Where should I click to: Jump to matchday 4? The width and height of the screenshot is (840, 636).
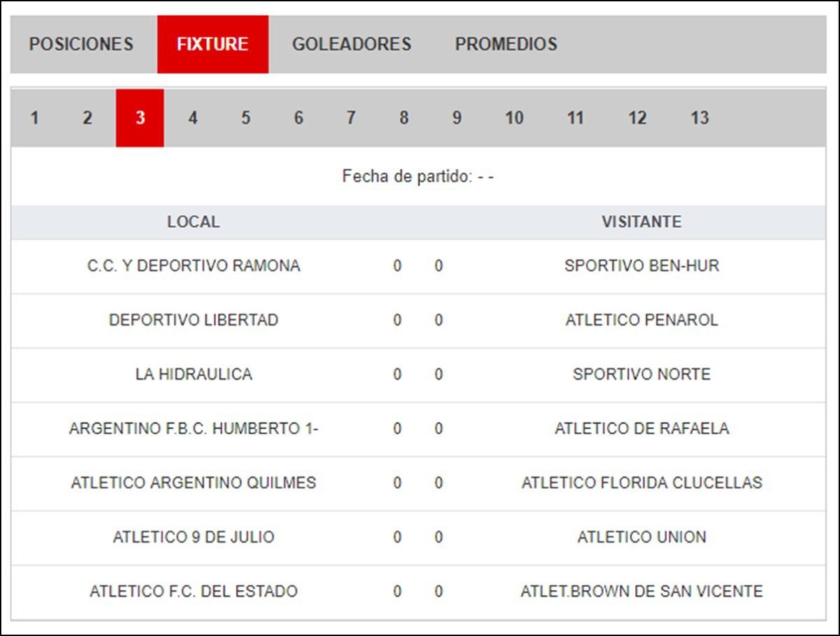point(192,118)
